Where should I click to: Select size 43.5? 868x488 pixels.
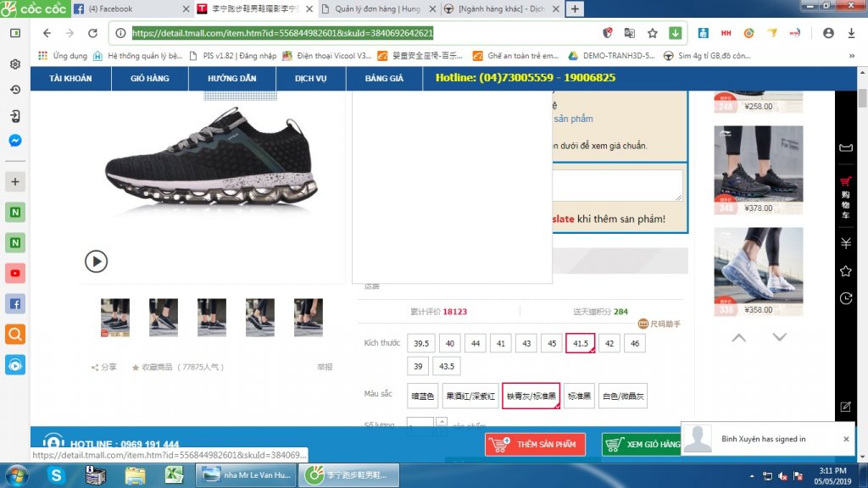447,366
